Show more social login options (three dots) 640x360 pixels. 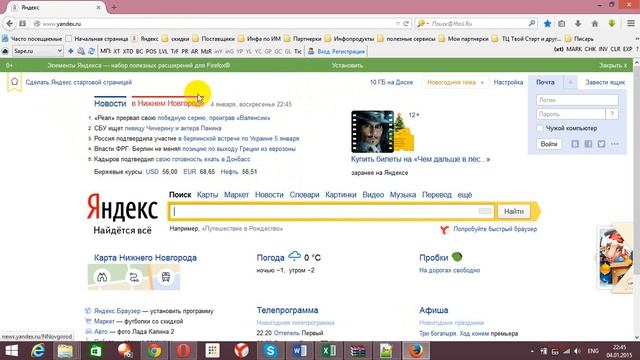tap(615, 144)
